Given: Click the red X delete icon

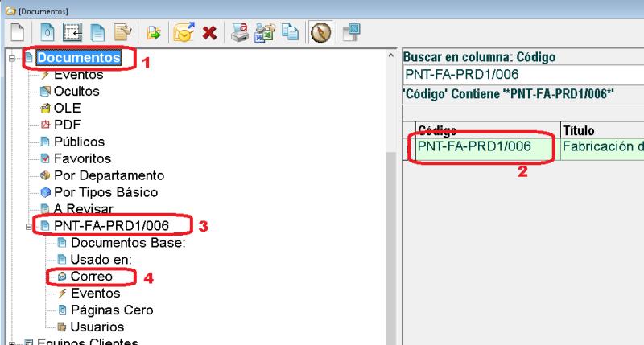Looking at the screenshot, I should click(x=210, y=33).
